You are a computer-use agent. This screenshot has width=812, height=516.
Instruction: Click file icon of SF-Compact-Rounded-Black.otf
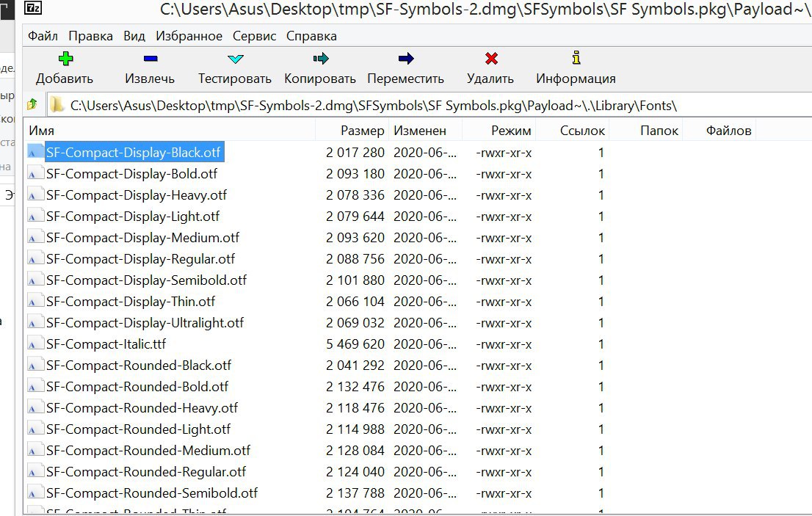(35, 366)
